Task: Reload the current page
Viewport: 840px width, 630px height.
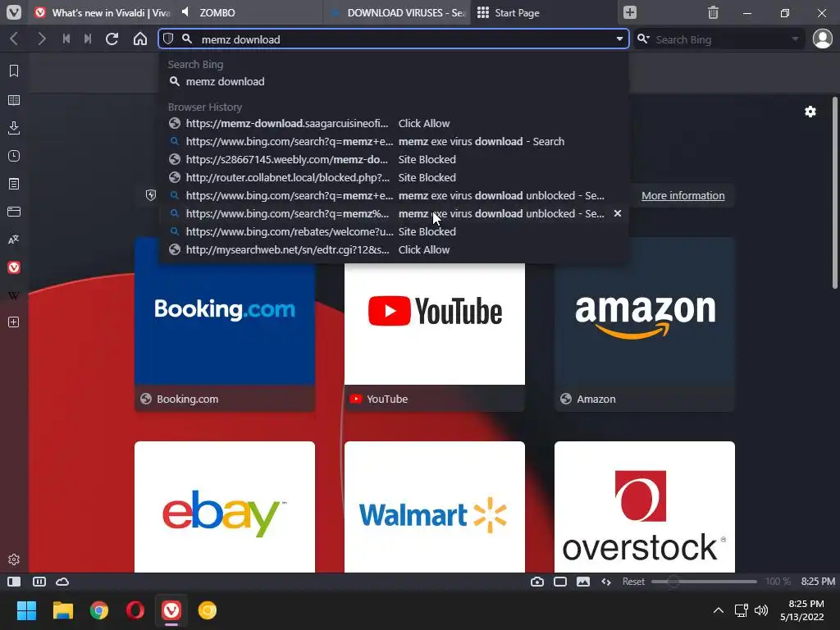Action: tap(112, 39)
